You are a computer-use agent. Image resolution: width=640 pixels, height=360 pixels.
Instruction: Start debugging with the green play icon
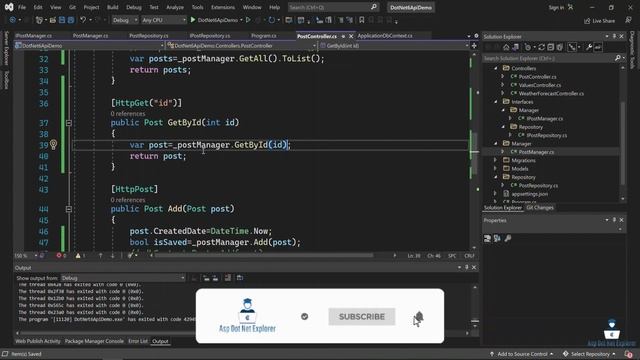pyautogui.click(x=193, y=20)
